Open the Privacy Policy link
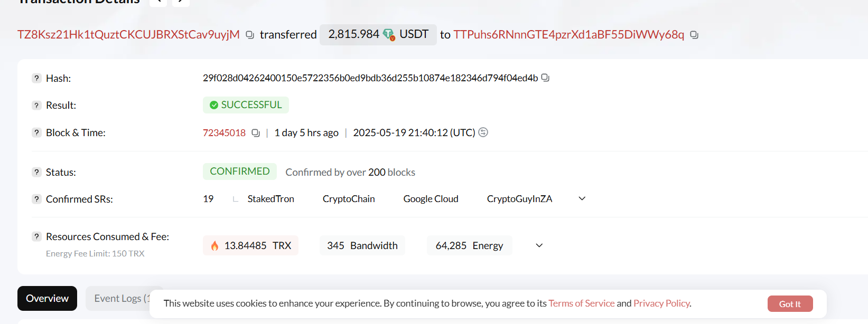868x324 pixels. click(x=661, y=303)
